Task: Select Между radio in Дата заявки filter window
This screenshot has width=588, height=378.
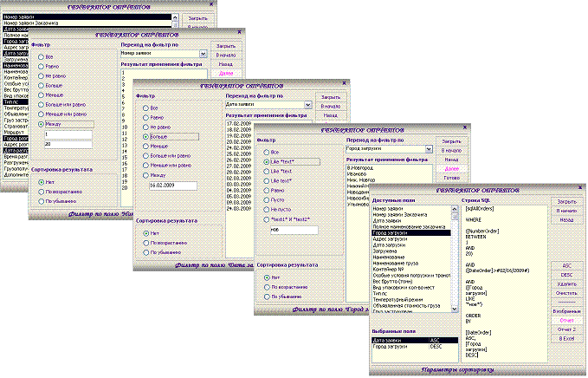Action: (x=145, y=175)
